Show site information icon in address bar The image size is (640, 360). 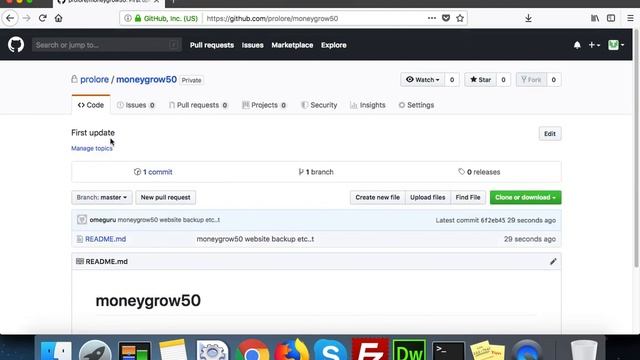click(x=128, y=18)
